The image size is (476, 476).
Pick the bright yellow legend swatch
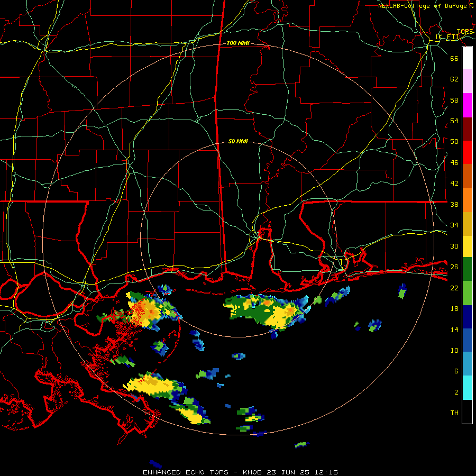point(467,246)
